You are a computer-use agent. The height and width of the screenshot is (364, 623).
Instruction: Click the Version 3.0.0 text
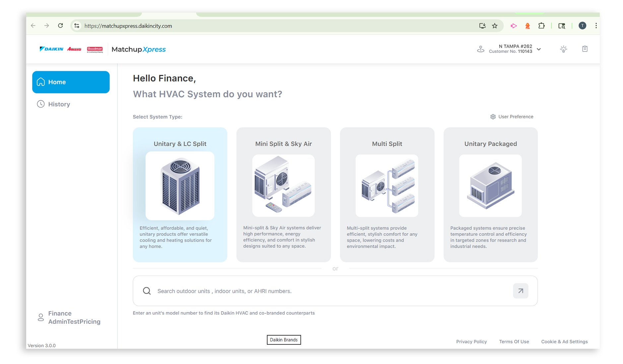(42, 345)
